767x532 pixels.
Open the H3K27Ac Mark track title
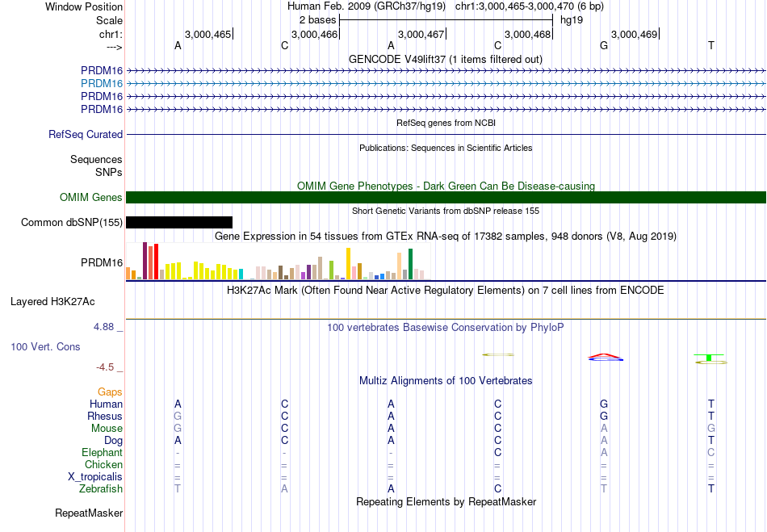(x=445, y=291)
